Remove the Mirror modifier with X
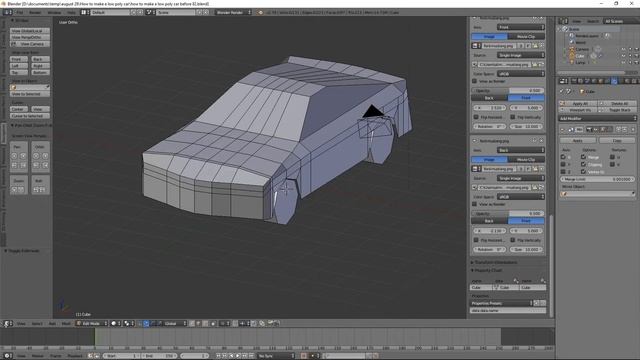Image resolution: width=640 pixels, height=360 pixels. click(633, 129)
